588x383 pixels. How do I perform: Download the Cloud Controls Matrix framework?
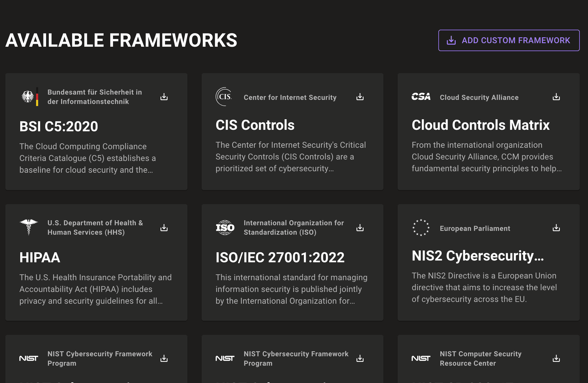(x=556, y=97)
